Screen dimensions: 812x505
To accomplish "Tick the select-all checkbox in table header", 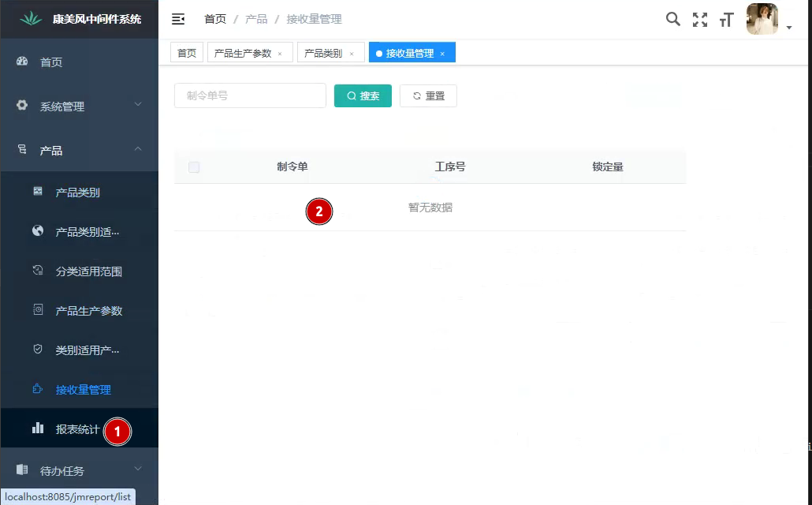I will [x=194, y=167].
